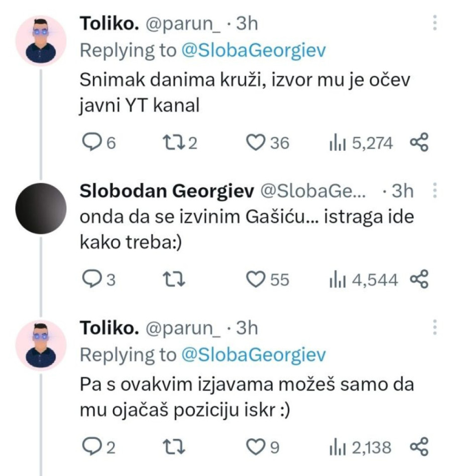
Task: Like the tweet with 36 likes
Action: 258,144
